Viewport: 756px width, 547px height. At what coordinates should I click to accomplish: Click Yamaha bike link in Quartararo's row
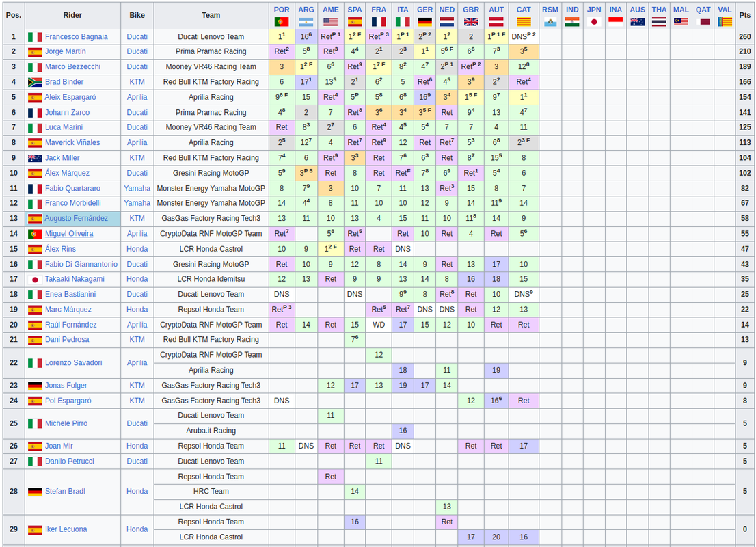coord(137,188)
